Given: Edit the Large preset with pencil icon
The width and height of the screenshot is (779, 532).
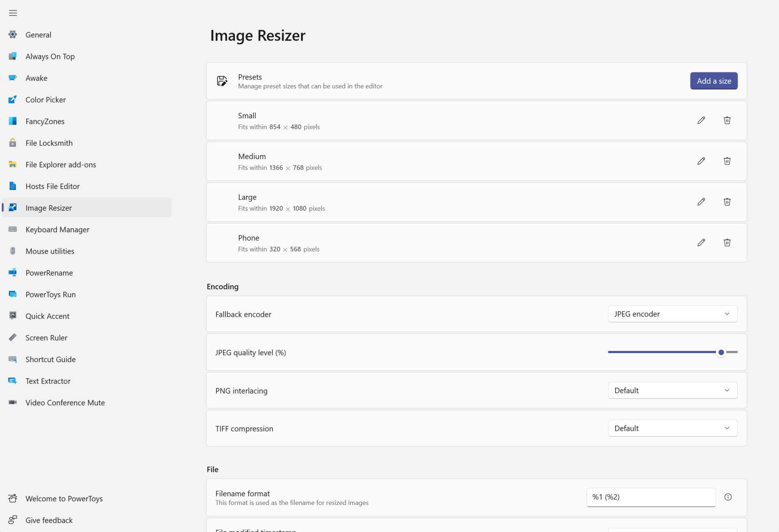Looking at the screenshot, I should 701,202.
